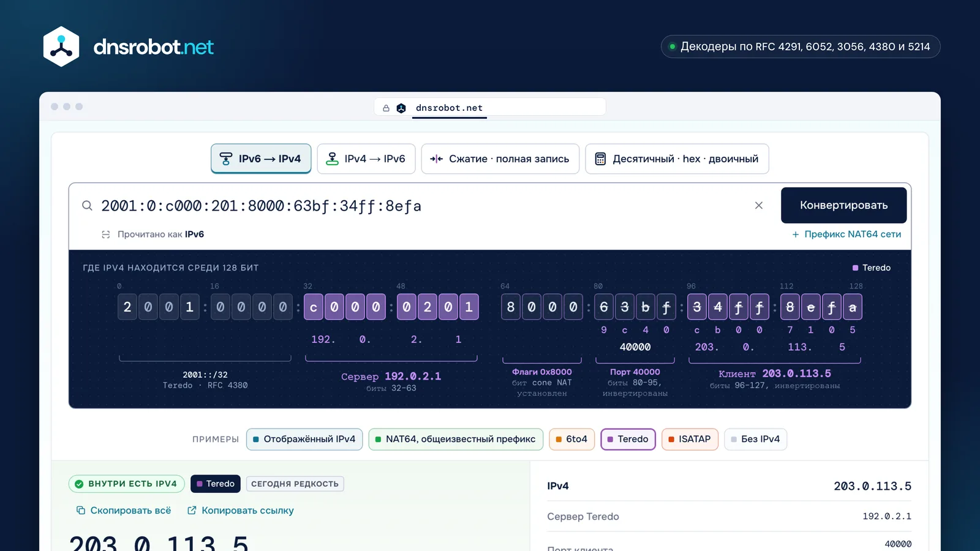Select the Без IPv4 example chip
The image size is (980, 551).
755,439
